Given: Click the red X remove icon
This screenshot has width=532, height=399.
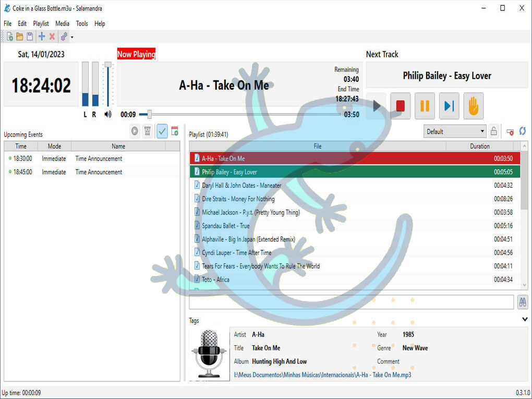Looking at the screenshot, I should (52, 37).
